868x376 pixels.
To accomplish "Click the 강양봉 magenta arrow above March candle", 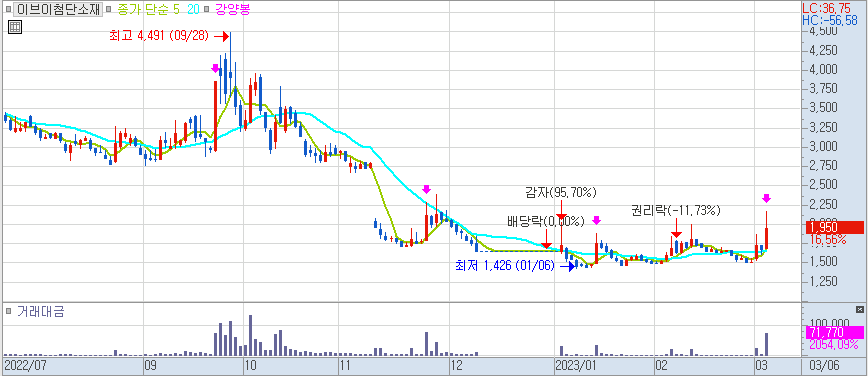I will [x=766, y=198].
